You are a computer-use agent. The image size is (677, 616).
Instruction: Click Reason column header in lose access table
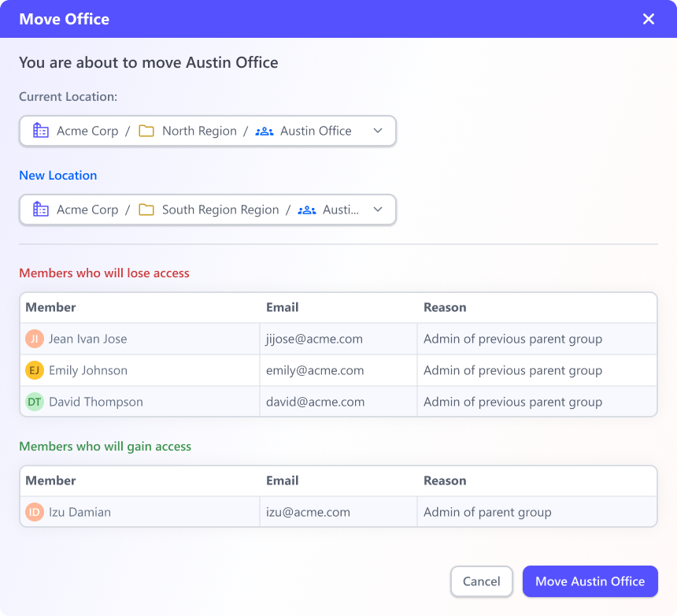pyautogui.click(x=445, y=307)
